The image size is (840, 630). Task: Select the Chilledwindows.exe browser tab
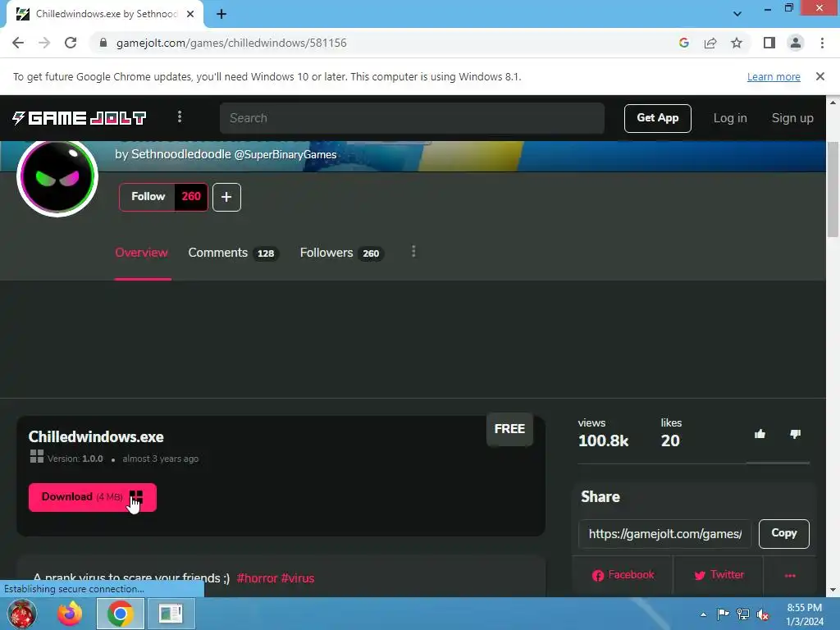tap(104, 14)
